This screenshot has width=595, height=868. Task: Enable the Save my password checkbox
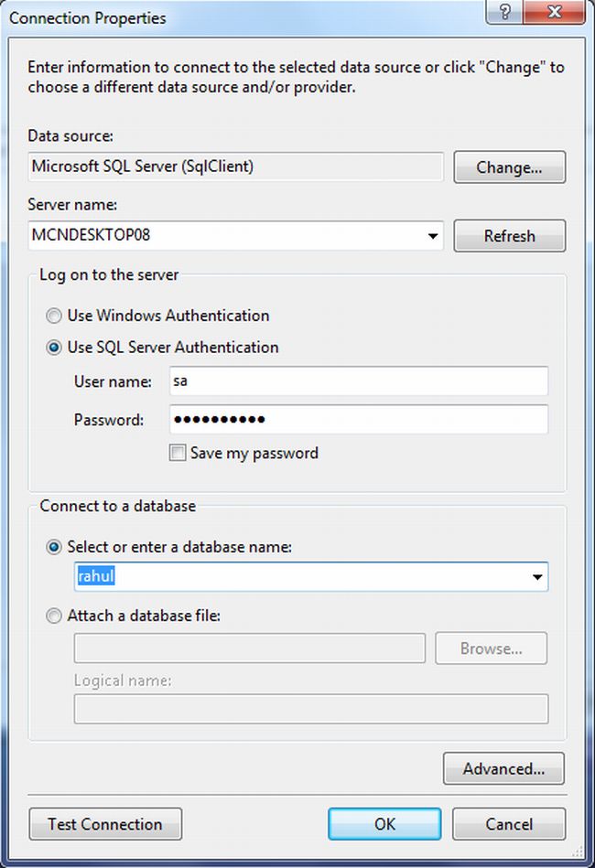(178, 453)
